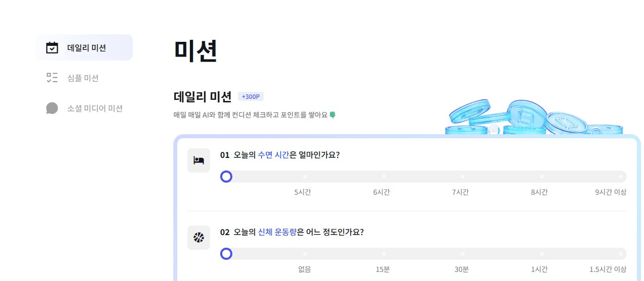This screenshot has height=281, width=644.
Task: Choose 6시간 on the sleep slider
Action: tap(384, 177)
